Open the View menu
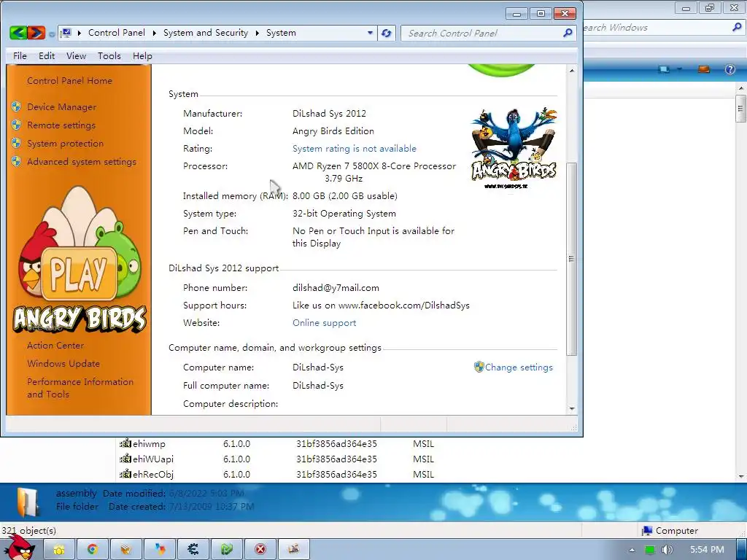Viewport: 747px width, 560px height. (x=76, y=55)
